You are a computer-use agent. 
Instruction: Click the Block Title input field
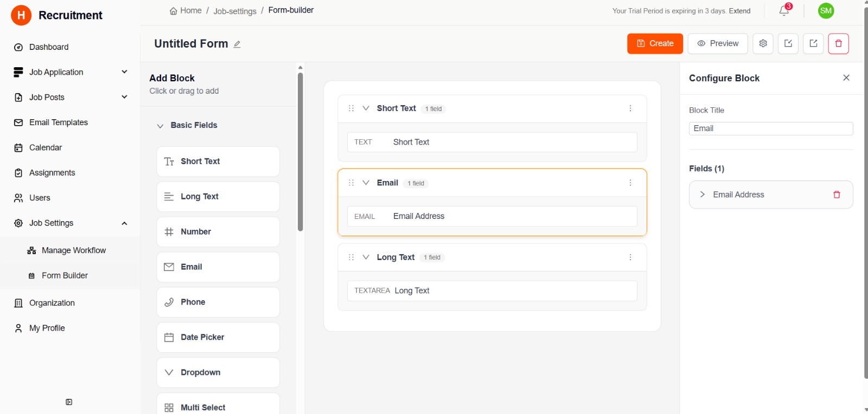770,128
